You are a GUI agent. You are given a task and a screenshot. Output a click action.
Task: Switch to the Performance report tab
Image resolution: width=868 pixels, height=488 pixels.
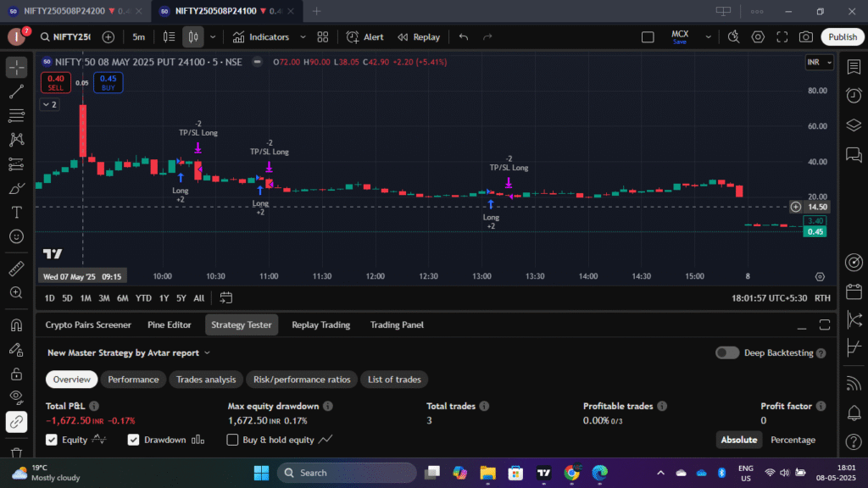coord(133,380)
